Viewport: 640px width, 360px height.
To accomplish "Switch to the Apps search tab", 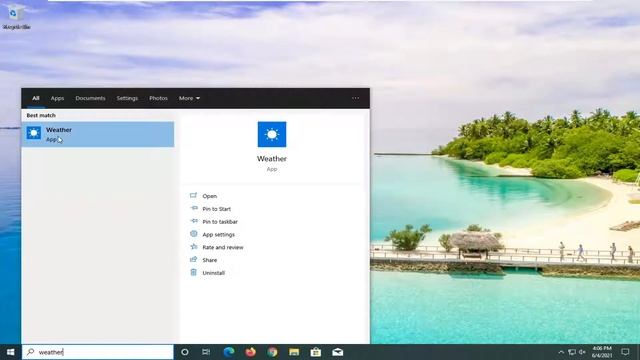I will click(x=57, y=98).
